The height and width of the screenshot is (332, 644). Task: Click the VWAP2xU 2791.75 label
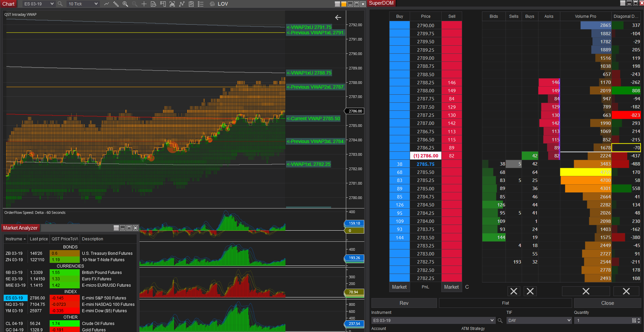[x=309, y=27]
